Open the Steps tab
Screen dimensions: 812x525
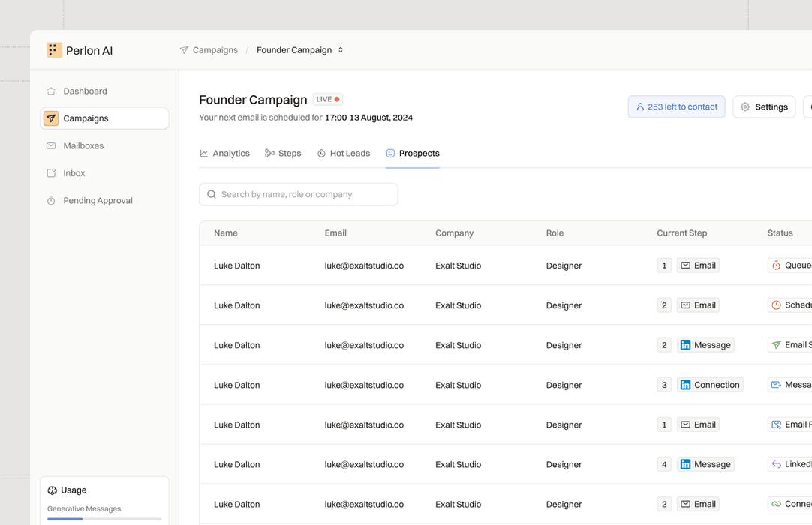click(x=283, y=154)
